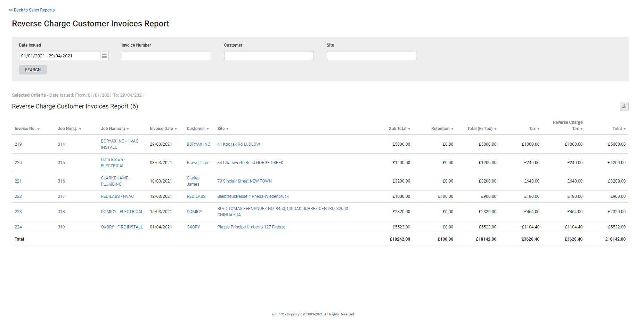This screenshot has height=323, width=644.
Task: Download the report via export icon
Action: 624,106
